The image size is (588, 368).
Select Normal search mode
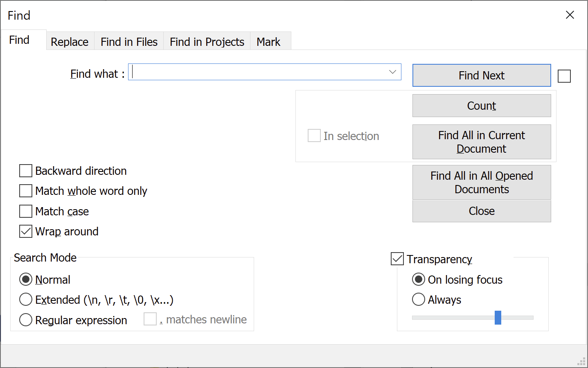25,279
